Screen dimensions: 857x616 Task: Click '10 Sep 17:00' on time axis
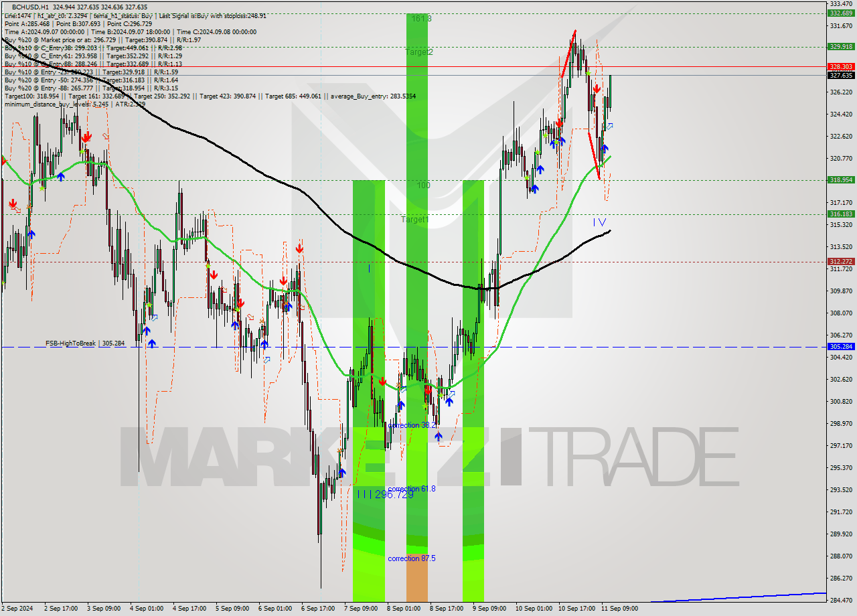pos(576,609)
